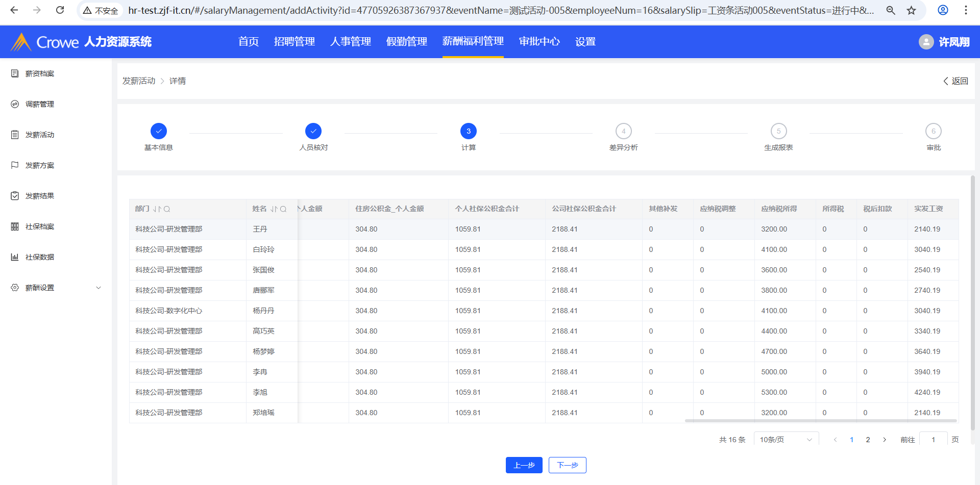The height and width of the screenshot is (485, 980).
Task: Open 审批中心 in top navigation
Action: tap(539, 42)
